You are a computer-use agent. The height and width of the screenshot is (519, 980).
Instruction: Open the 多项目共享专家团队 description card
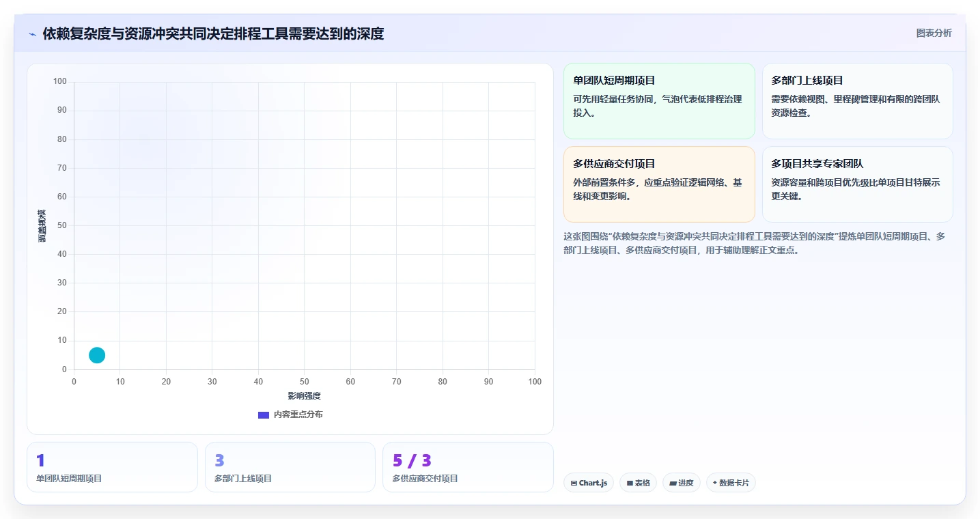click(857, 184)
